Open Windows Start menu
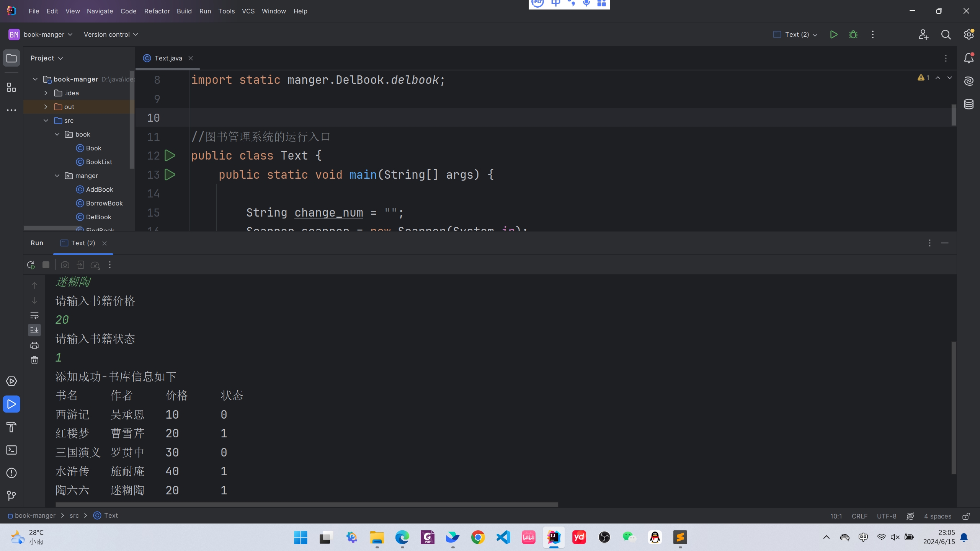The height and width of the screenshot is (551, 980). (301, 537)
